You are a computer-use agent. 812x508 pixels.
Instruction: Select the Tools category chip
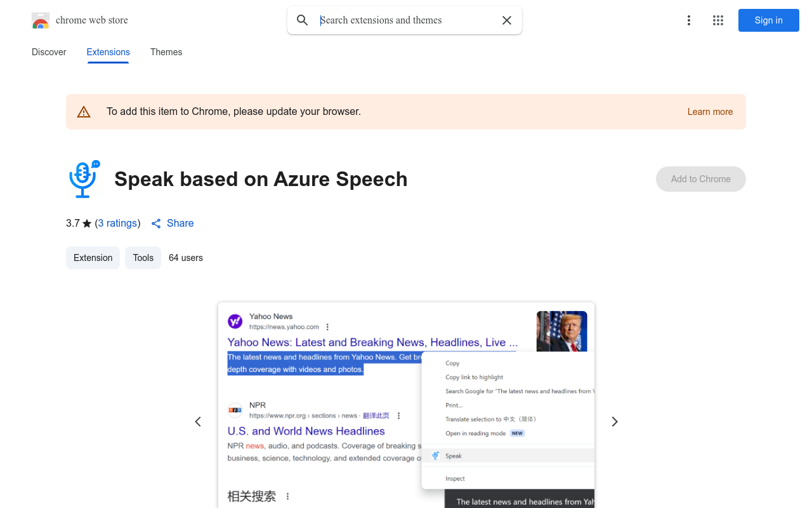143,258
